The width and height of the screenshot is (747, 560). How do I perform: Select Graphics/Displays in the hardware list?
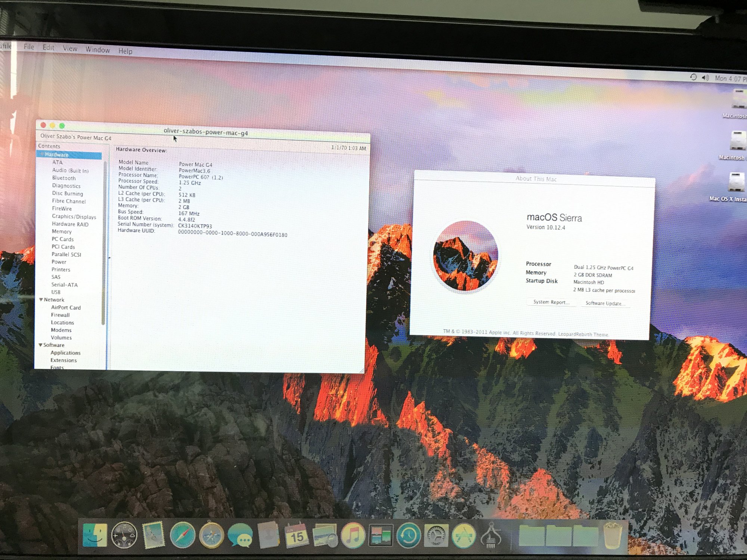pos(74,217)
